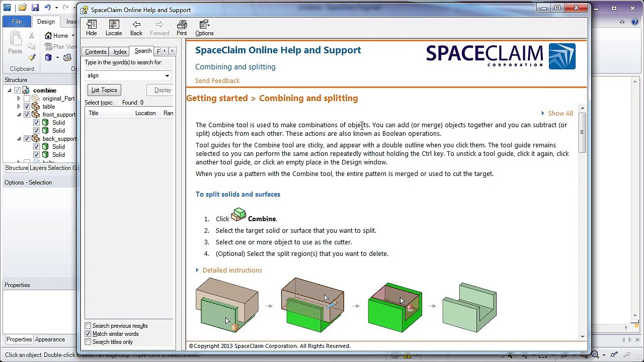The width and height of the screenshot is (644, 362).
Task: Click the Copy icon in Clipboard group
Action: (32, 47)
